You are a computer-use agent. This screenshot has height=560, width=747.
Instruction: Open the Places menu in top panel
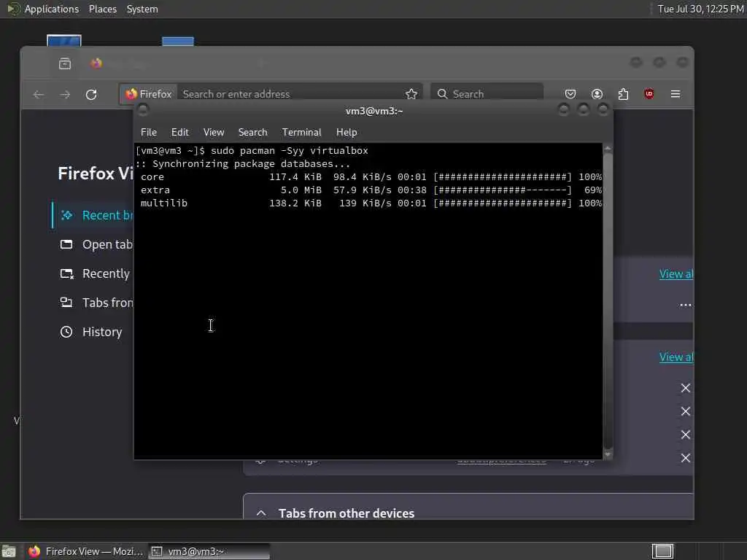tap(102, 9)
